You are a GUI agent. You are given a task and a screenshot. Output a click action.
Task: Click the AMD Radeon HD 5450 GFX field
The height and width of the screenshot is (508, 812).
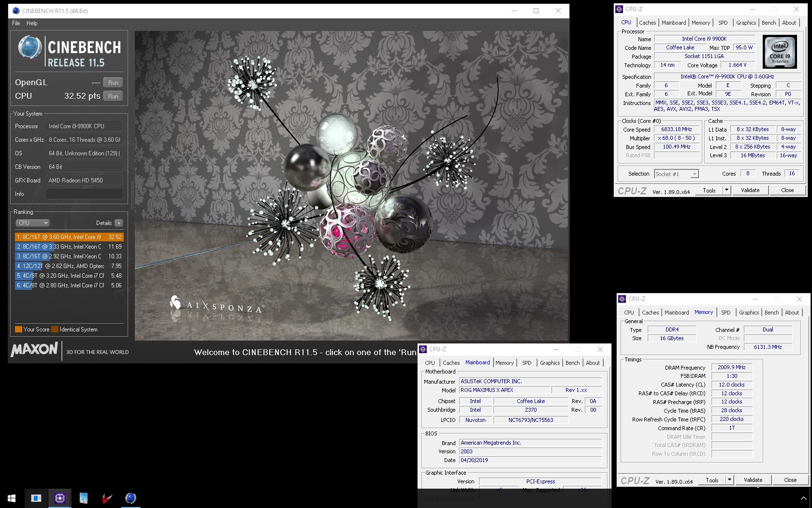pyautogui.click(x=85, y=180)
